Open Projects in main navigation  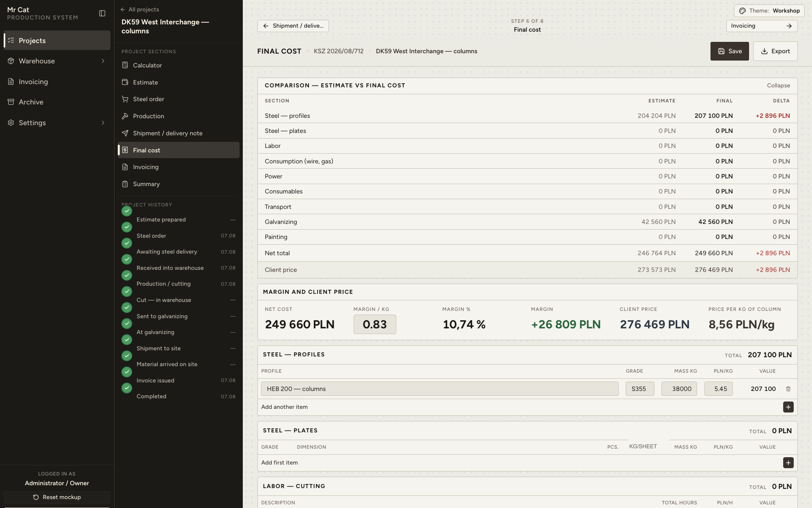click(57, 40)
